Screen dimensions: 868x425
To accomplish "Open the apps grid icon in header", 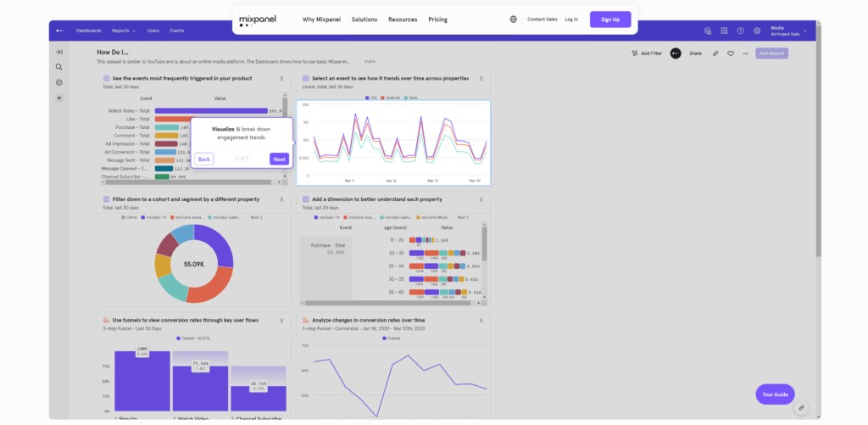I will [724, 31].
